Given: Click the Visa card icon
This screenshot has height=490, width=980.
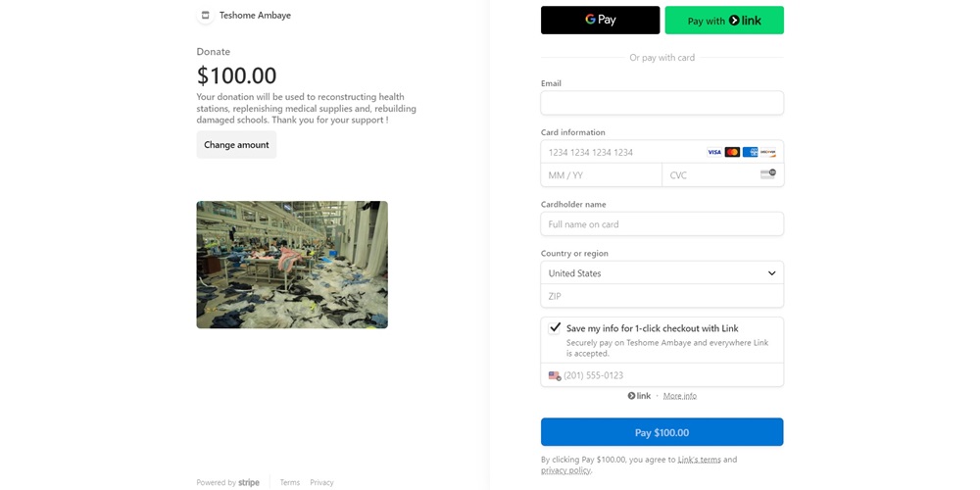Looking at the screenshot, I should [x=714, y=152].
